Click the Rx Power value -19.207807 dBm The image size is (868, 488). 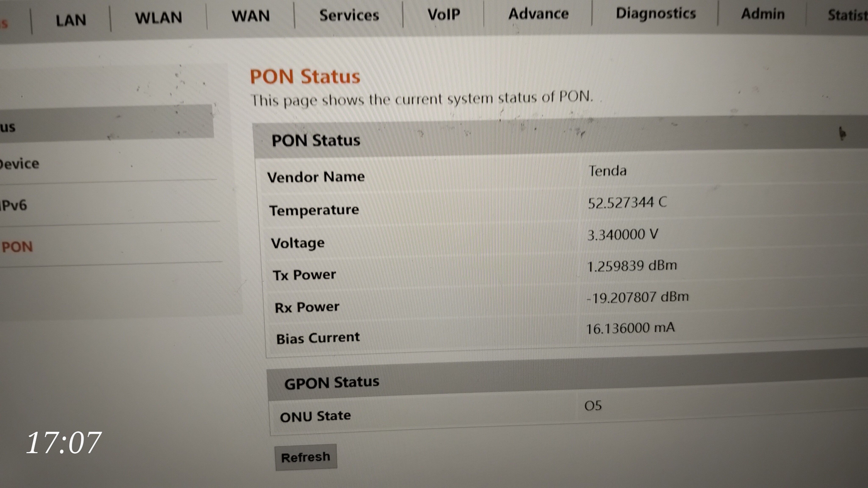point(637,297)
